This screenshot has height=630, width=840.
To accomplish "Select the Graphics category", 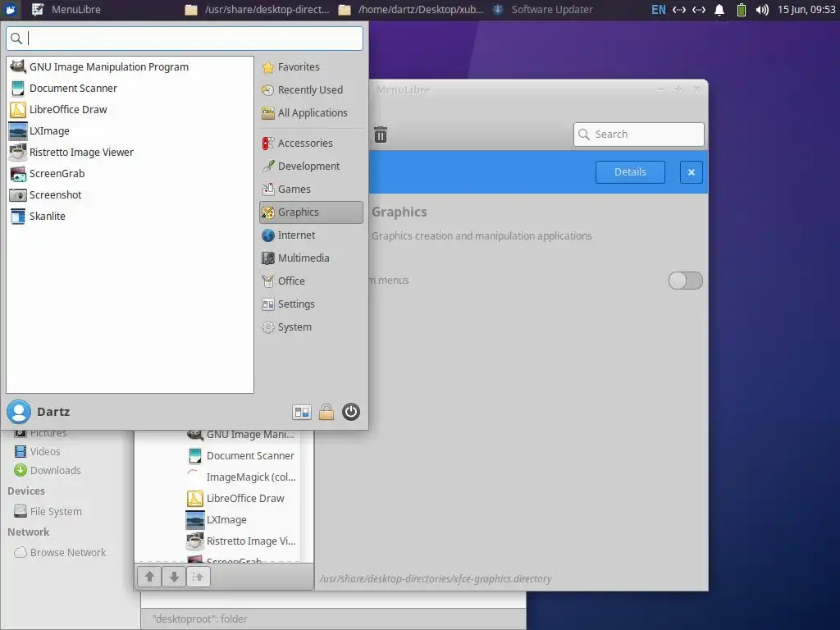I will coord(311,212).
